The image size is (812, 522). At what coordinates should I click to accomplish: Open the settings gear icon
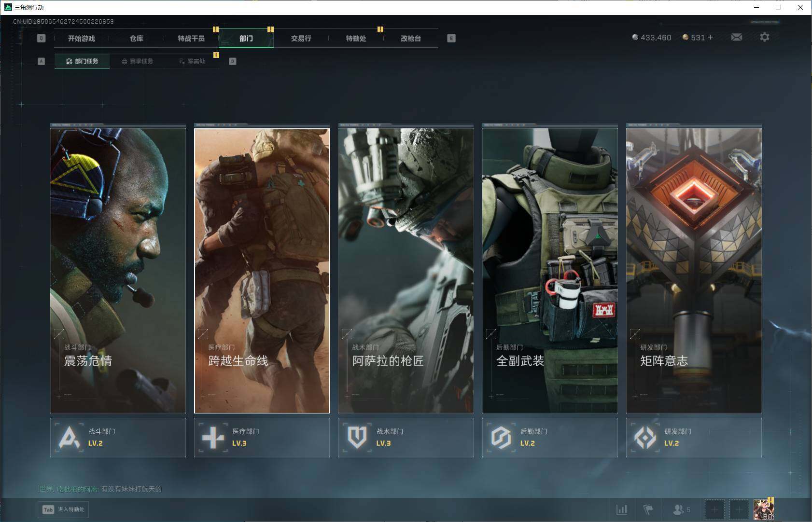coord(764,37)
